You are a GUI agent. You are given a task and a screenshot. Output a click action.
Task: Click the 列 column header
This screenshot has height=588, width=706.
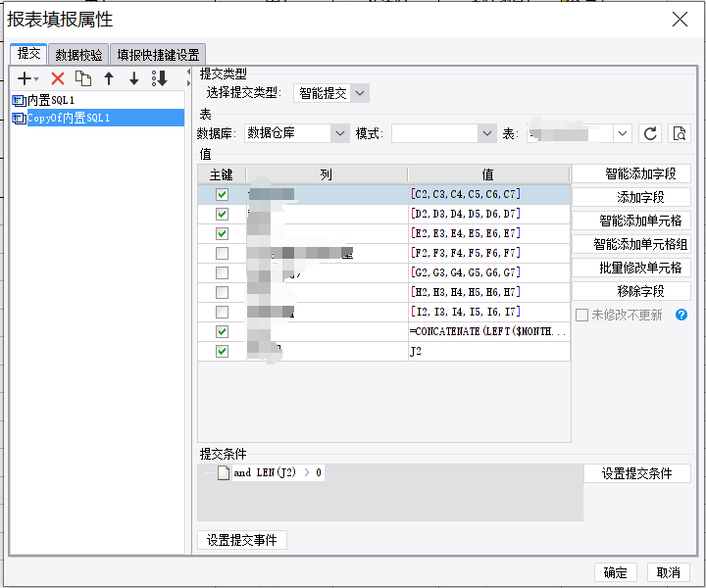click(x=327, y=174)
